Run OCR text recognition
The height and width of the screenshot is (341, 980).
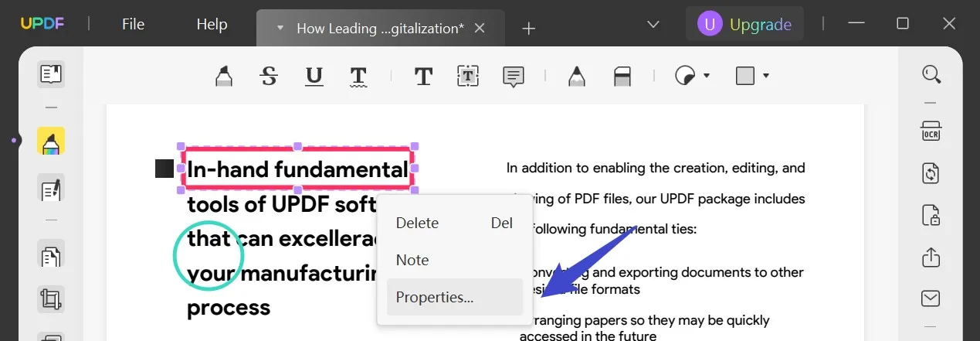point(931,130)
